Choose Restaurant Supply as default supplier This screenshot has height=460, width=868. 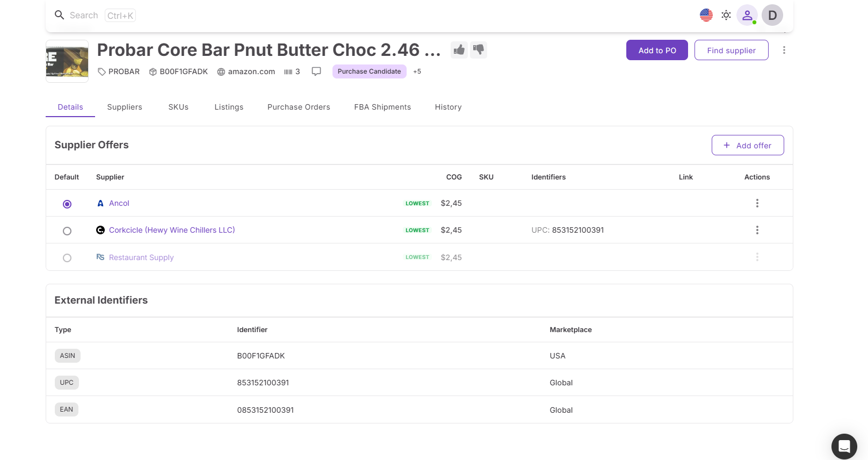67,258
